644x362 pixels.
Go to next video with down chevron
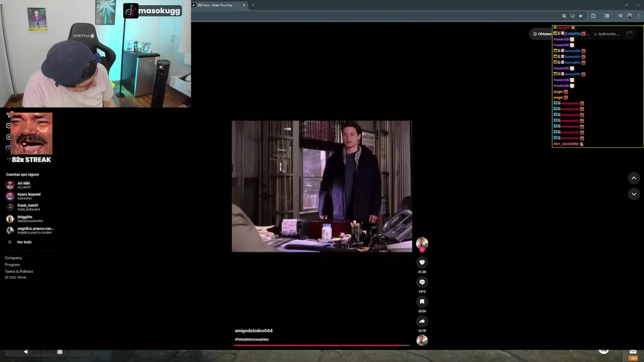coord(633,194)
